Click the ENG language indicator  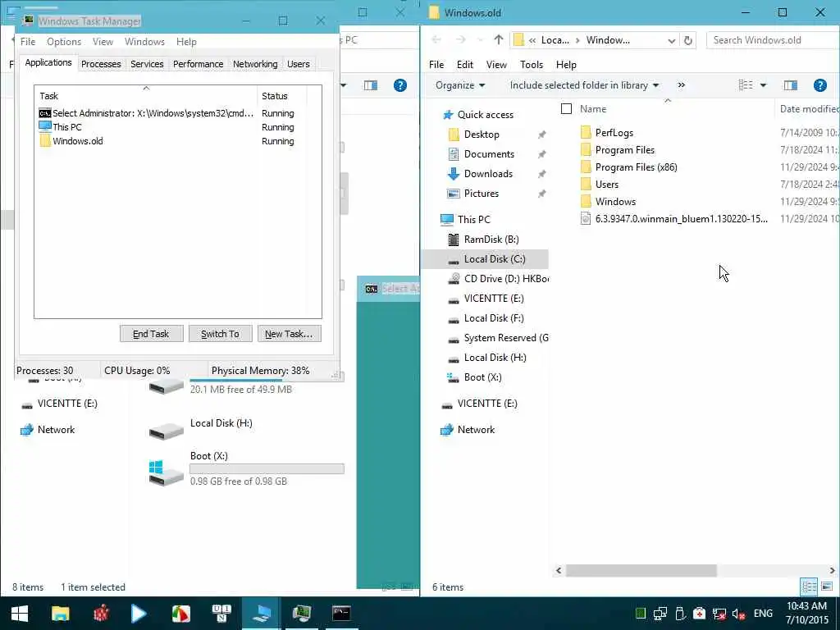[764, 614]
